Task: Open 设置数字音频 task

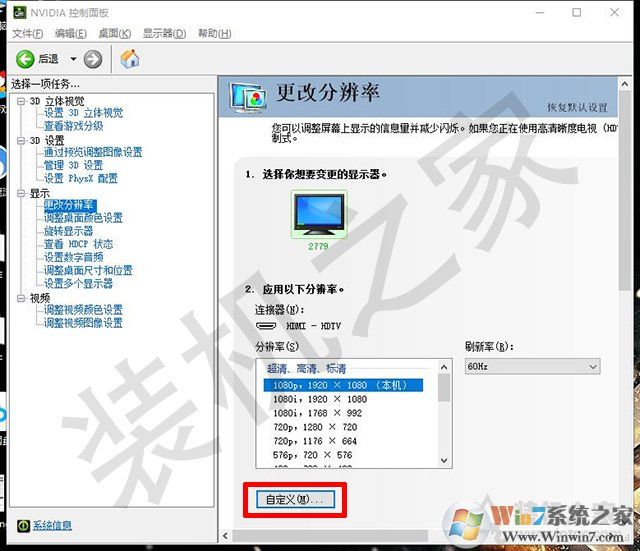Action: [x=73, y=257]
